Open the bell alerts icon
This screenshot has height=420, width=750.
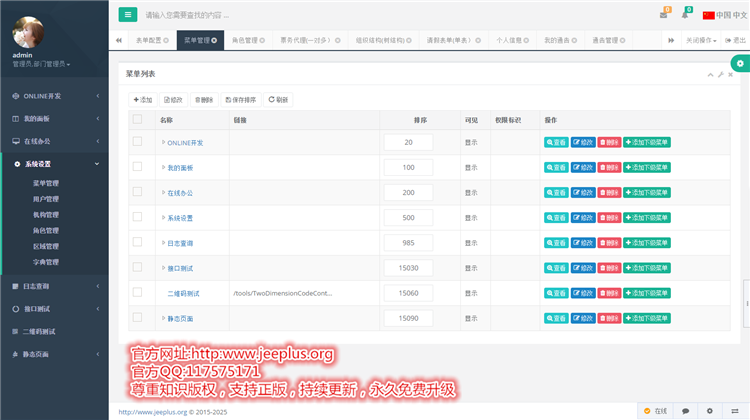(x=685, y=15)
